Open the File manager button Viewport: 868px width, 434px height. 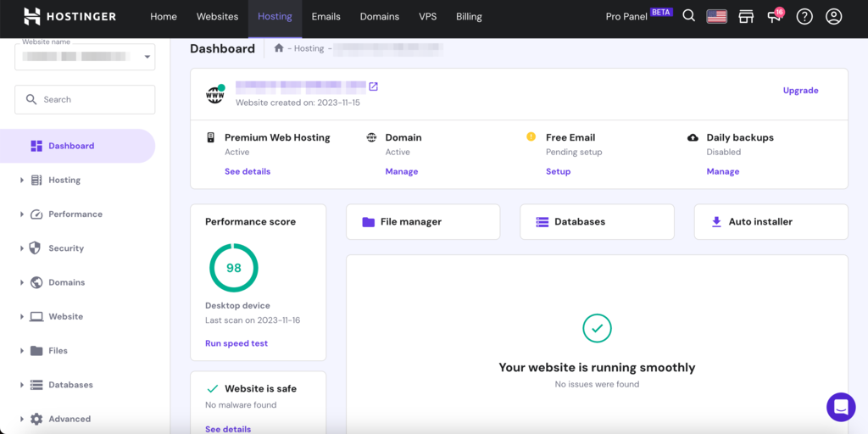422,222
